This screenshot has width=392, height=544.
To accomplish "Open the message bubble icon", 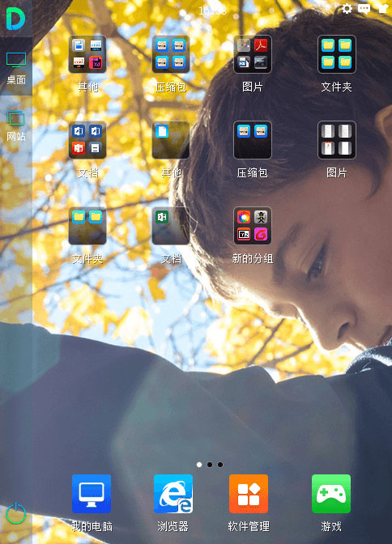I will tap(364, 9).
